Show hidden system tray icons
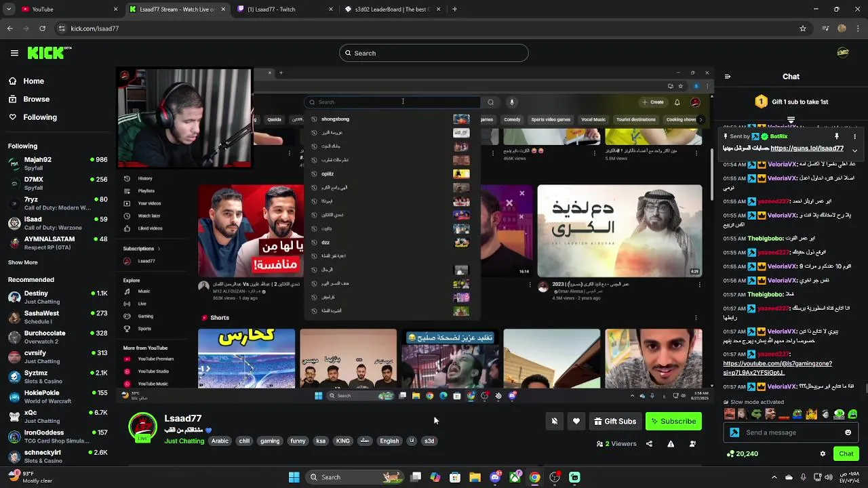 pyautogui.click(x=774, y=477)
